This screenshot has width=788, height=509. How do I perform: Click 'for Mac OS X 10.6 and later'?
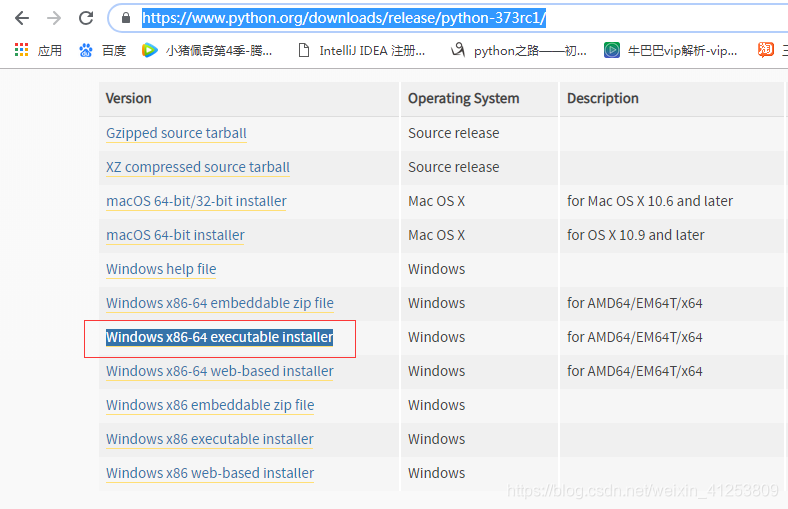[x=650, y=201]
